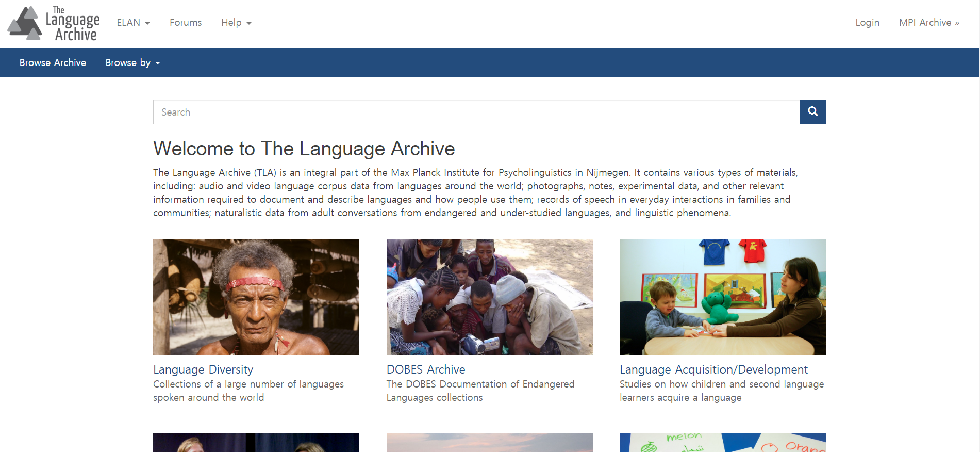This screenshot has width=980, height=452.
Task: Open the Language Diversity photo thumbnail
Action: tap(256, 297)
